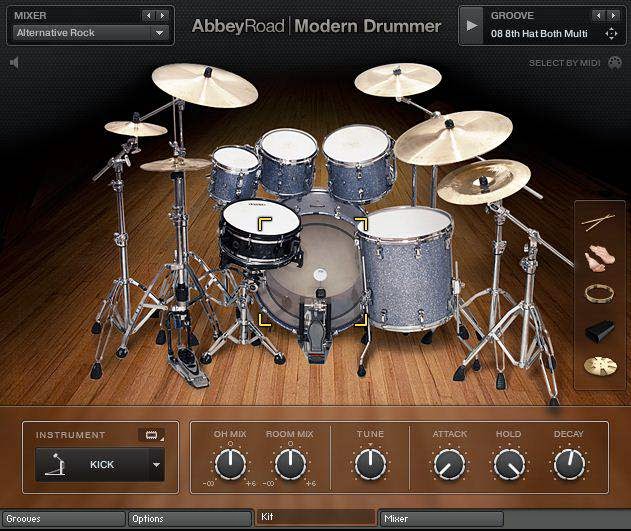
Task: Open the KICK instrument dropdown arrow
Action: coord(157,465)
